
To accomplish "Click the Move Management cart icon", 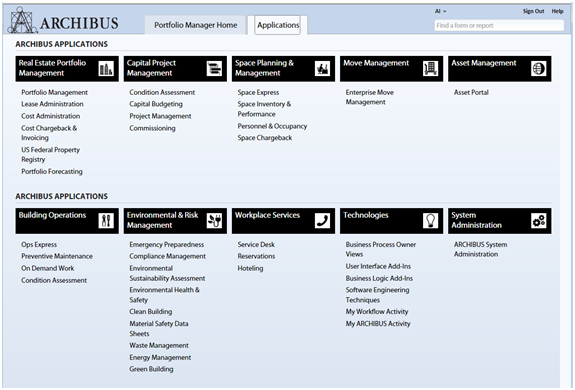I will coord(431,69).
